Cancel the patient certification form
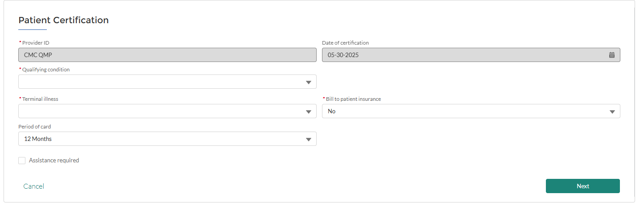The width and height of the screenshot is (644, 219). [x=34, y=186]
